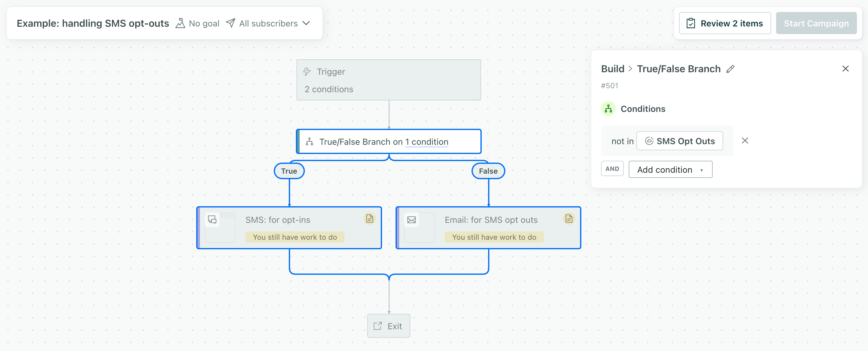Click the 1 condition link on the branch node

427,142
